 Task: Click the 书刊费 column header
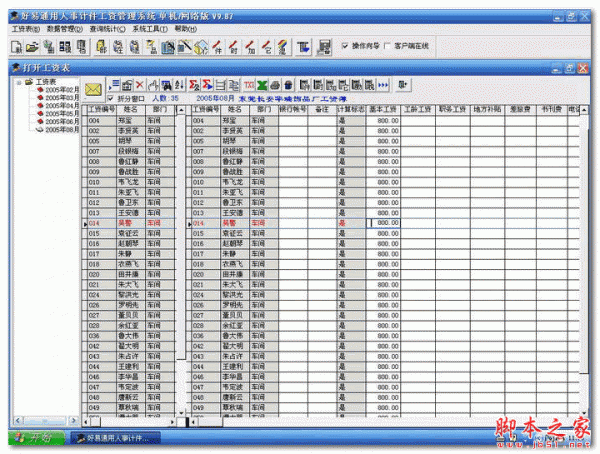tap(551, 110)
